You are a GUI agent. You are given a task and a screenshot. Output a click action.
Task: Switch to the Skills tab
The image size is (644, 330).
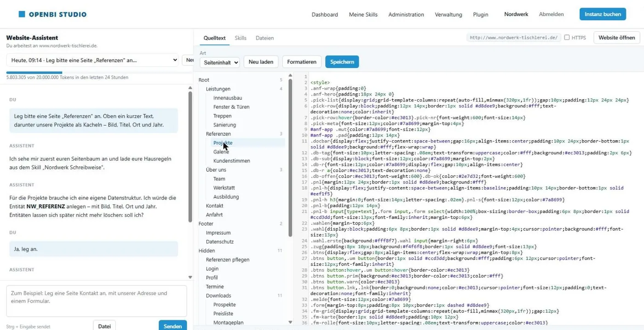point(241,38)
